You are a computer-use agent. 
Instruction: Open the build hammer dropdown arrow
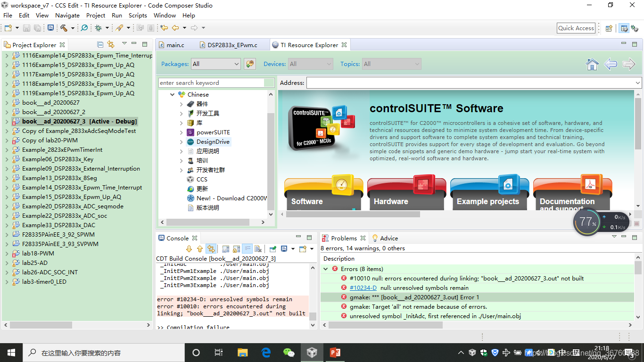pos(73,28)
